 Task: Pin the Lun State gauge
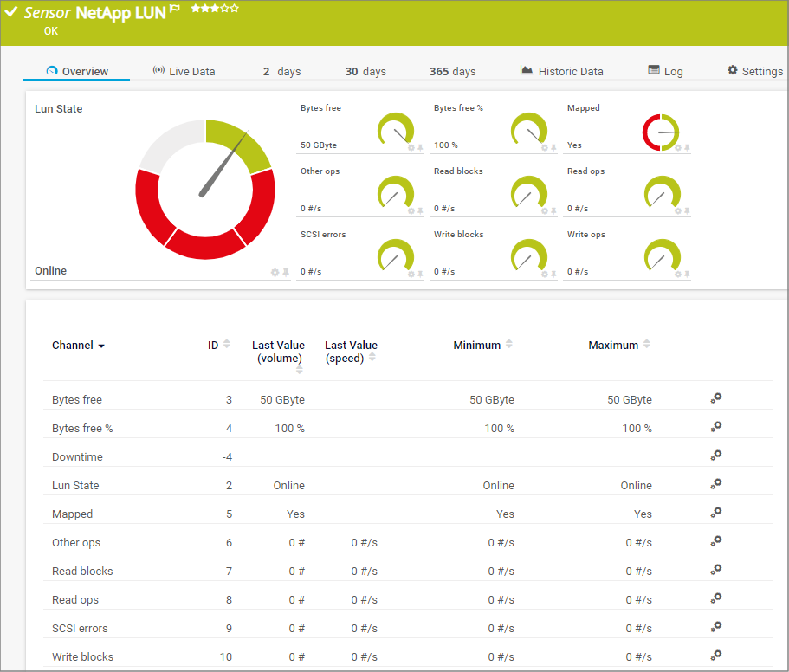point(286,272)
